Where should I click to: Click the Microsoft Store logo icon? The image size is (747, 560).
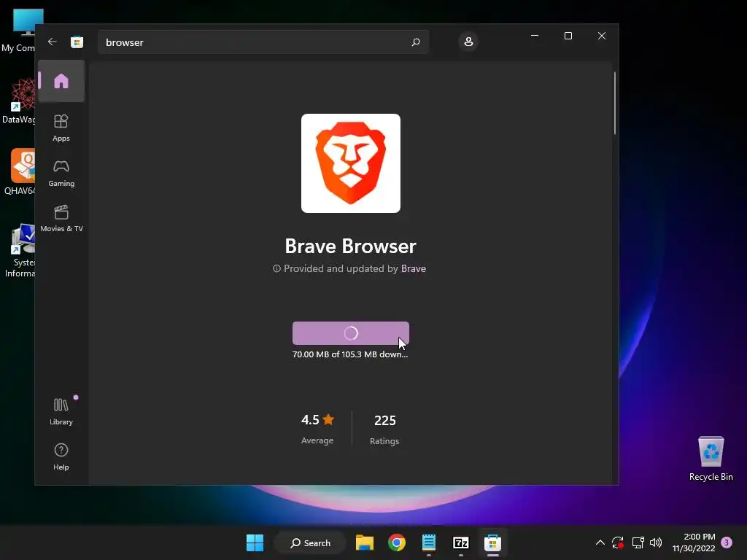coord(77,42)
